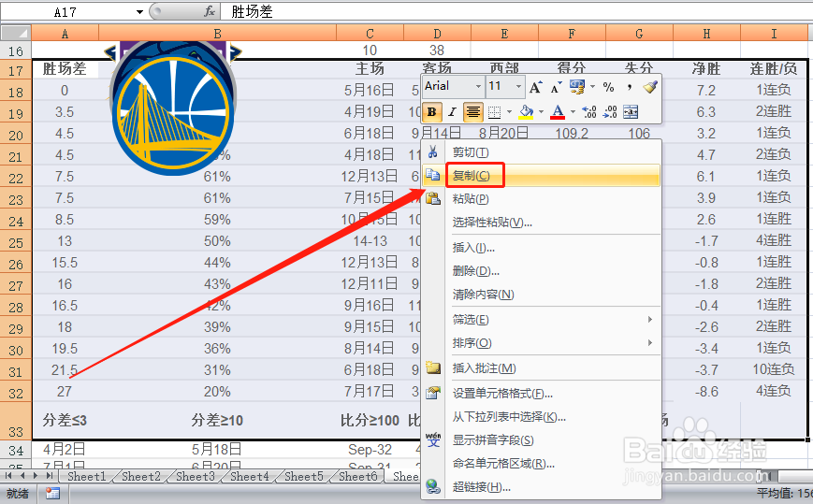Expand border style dropdown arrow
The height and width of the screenshot is (504, 813).
tap(509, 112)
